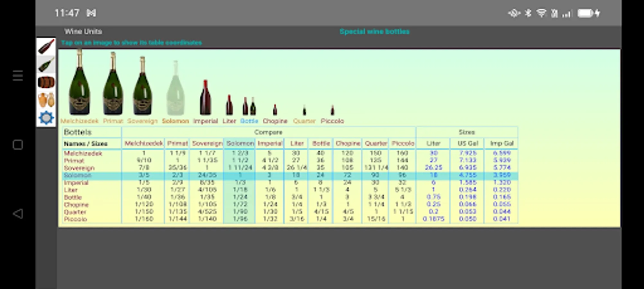This screenshot has width=644, height=289.
Task: Tap the Primat bottle image
Action: click(113, 83)
